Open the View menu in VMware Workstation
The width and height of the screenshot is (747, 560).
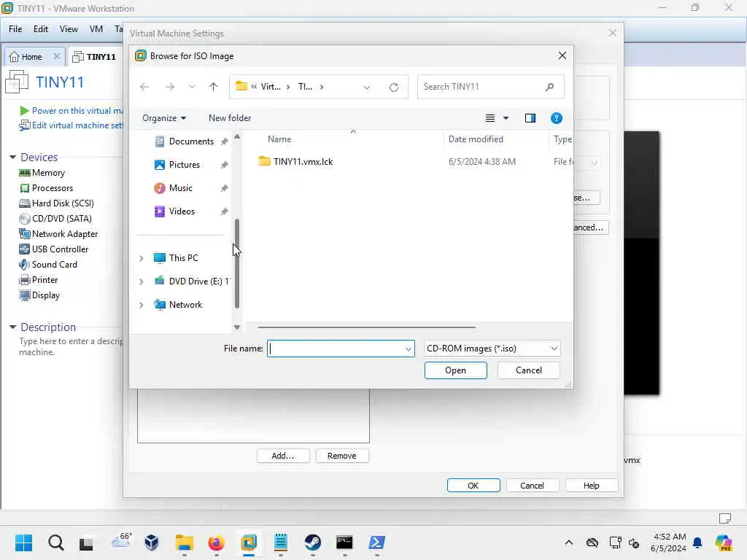[x=69, y=29]
